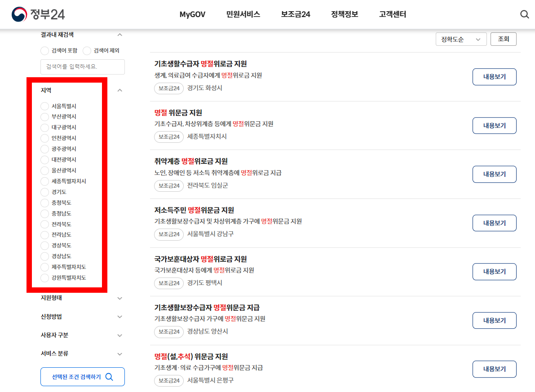Click 내용보기 for 세종특별자치시 result

(495, 126)
